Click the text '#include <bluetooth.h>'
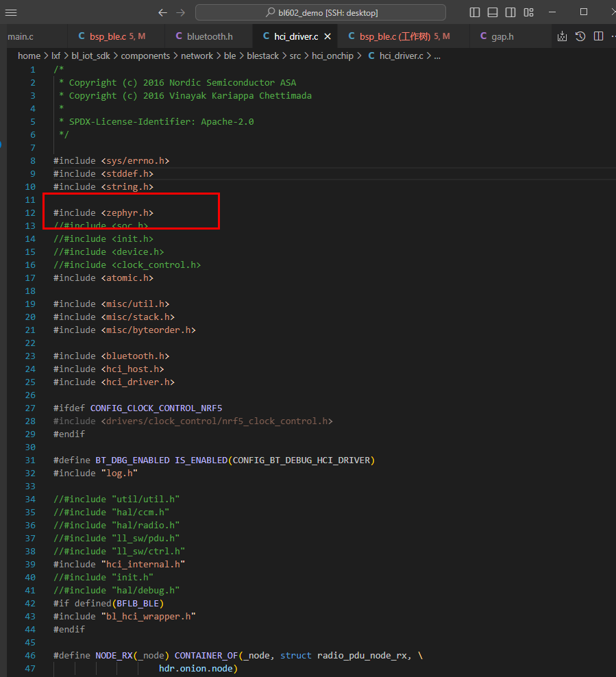 point(112,356)
